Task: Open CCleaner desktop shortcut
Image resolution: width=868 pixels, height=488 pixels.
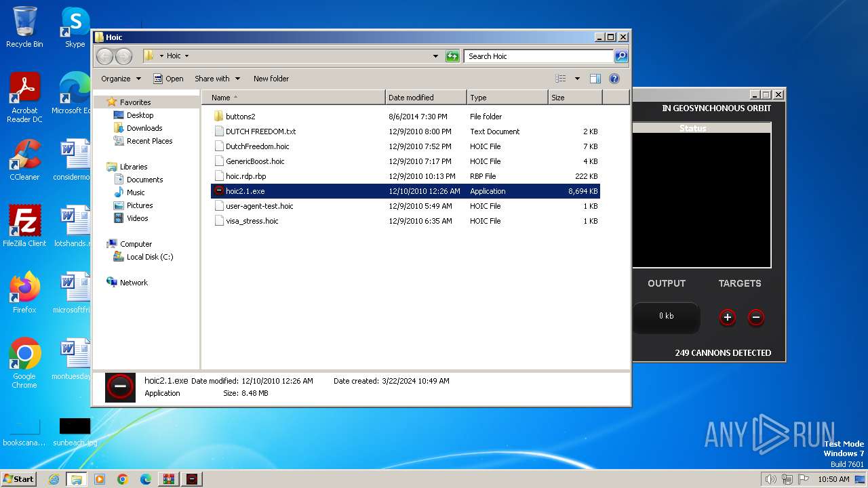Action: (x=24, y=160)
